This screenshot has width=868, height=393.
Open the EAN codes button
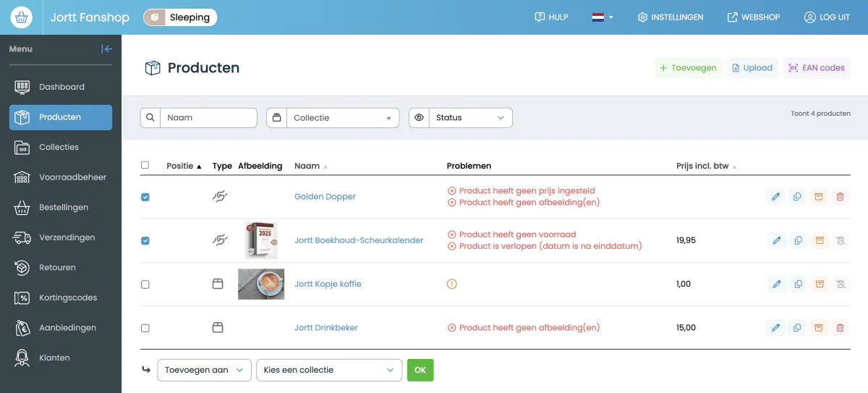817,68
